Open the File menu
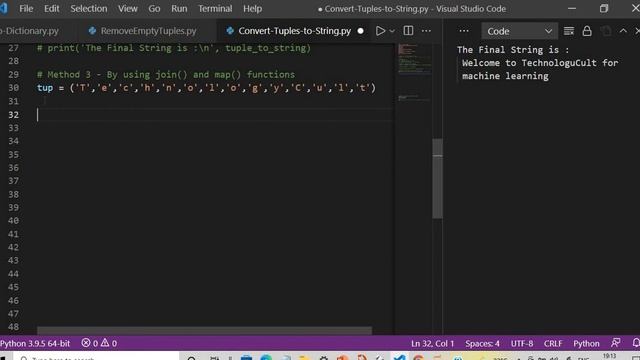 [26, 9]
